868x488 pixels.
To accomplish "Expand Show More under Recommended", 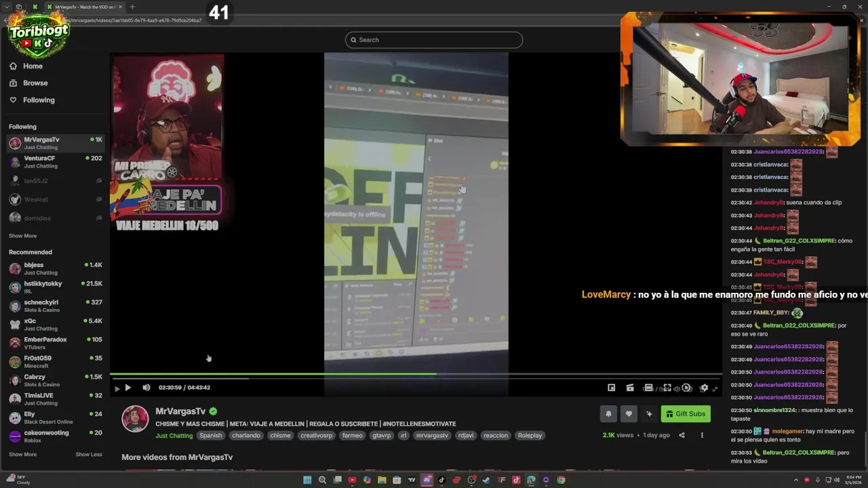I will [22, 454].
